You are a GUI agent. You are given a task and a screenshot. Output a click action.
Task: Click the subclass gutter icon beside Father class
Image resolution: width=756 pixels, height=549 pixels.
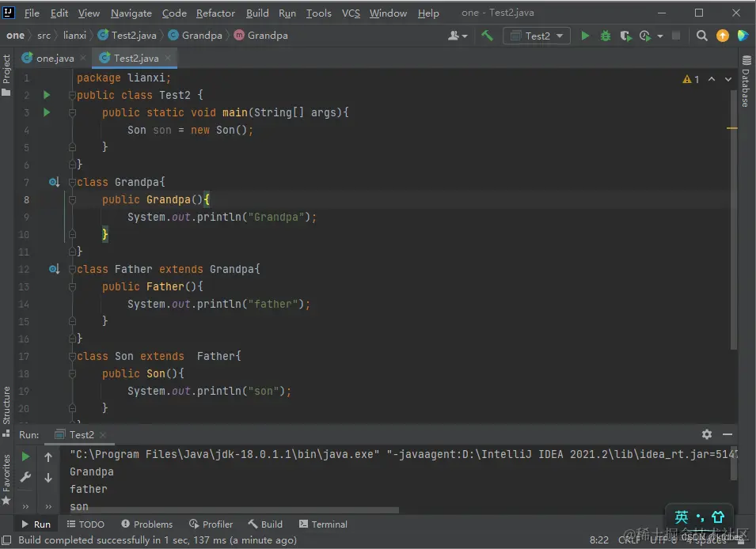pyautogui.click(x=54, y=269)
